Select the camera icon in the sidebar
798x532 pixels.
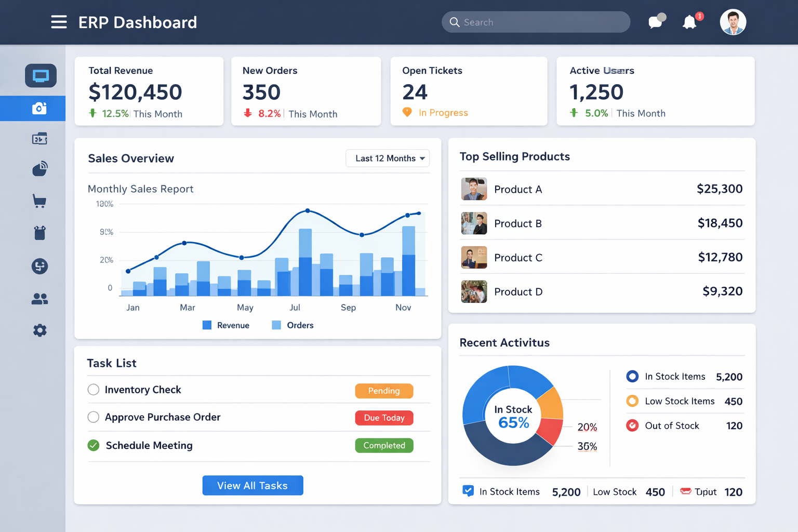point(41,108)
